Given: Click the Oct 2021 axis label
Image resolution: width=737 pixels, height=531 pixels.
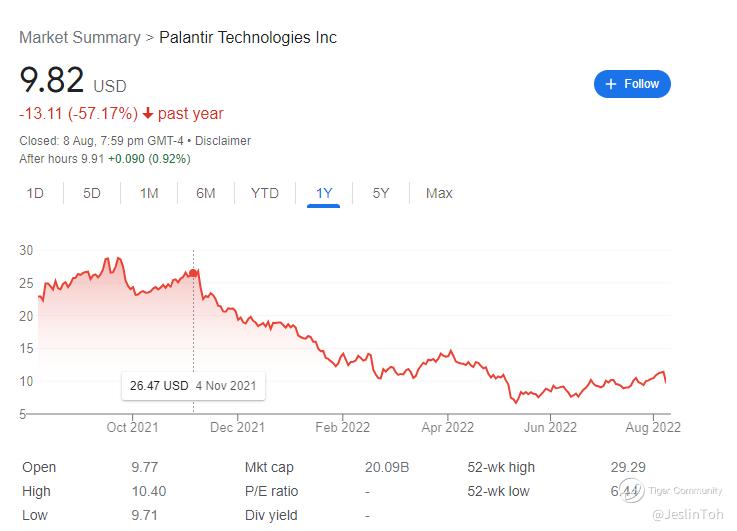Looking at the screenshot, I should pos(132,427).
